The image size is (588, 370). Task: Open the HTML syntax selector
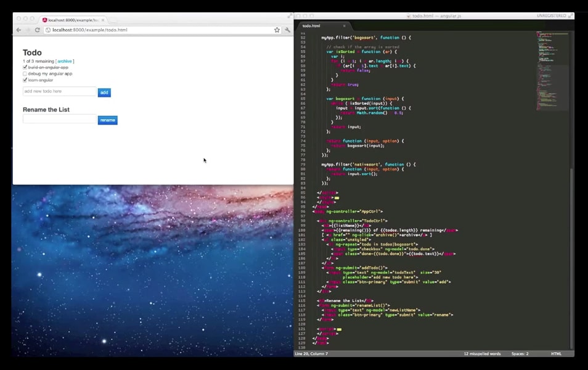556,354
